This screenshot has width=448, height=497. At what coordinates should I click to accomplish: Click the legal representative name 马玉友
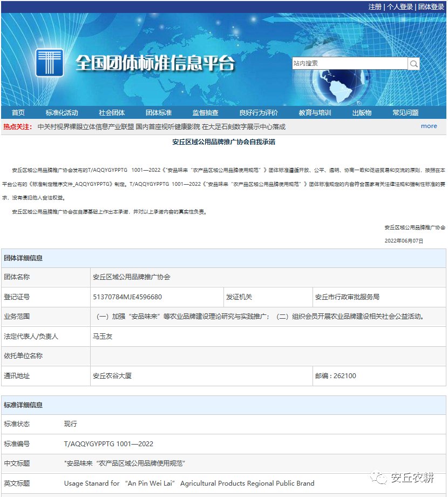coord(103,337)
